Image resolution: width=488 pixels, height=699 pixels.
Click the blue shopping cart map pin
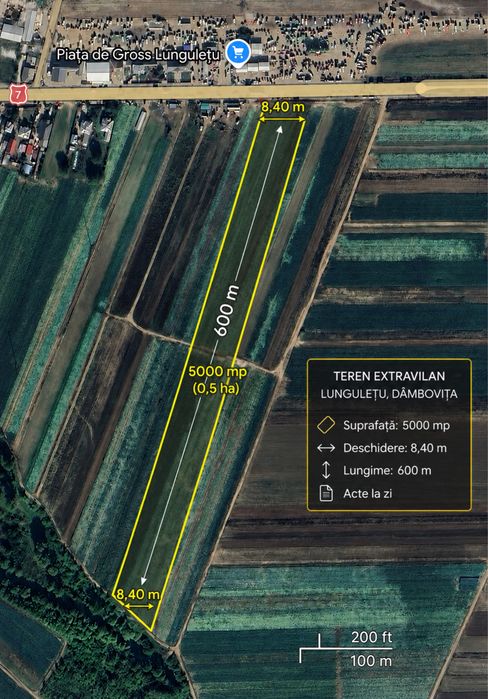238,53
